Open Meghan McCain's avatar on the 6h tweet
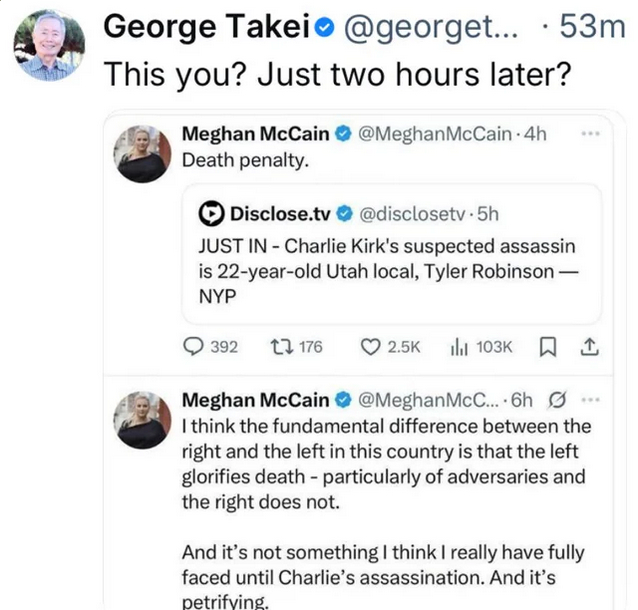The width and height of the screenshot is (638, 610). tap(141, 418)
